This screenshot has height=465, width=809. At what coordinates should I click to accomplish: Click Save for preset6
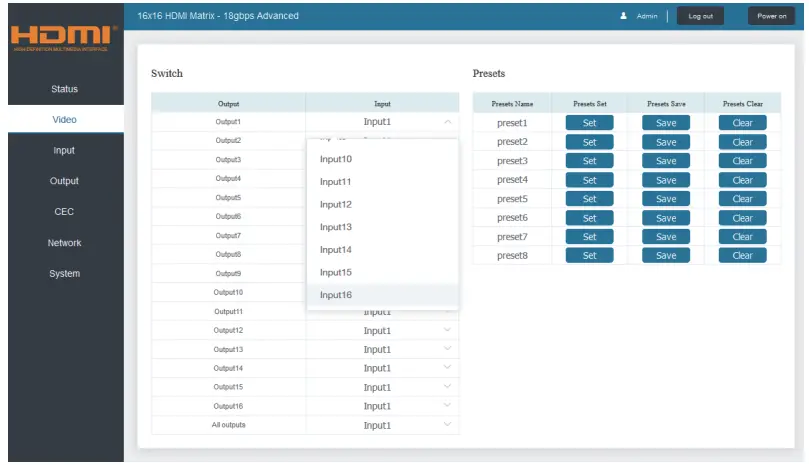click(666, 218)
